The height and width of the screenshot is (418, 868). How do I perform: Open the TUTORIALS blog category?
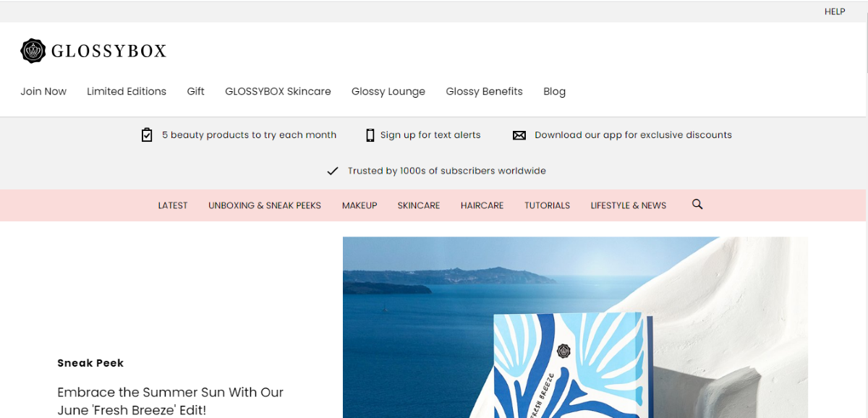547,205
